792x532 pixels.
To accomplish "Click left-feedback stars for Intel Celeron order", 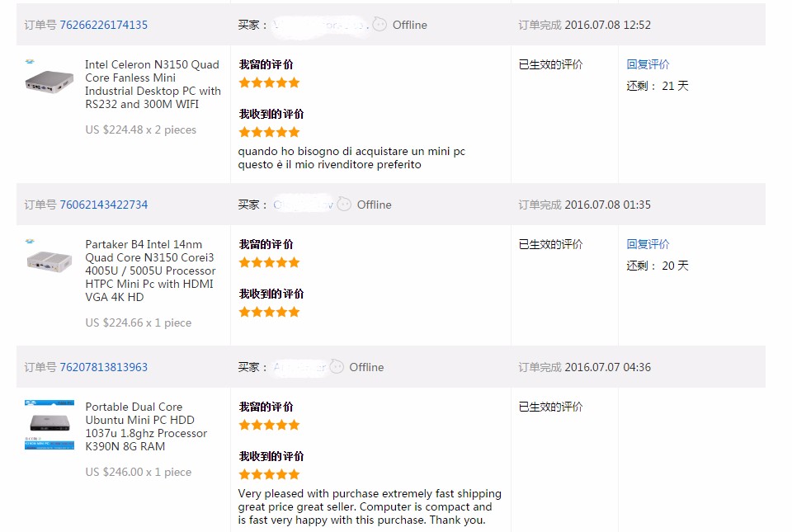I will pos(269,82).
